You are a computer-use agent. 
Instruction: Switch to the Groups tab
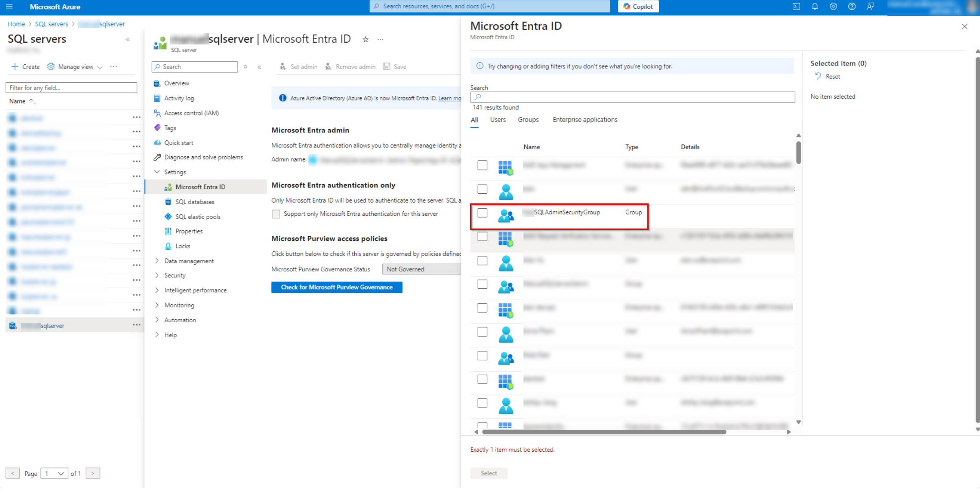(x=528, y=120)
